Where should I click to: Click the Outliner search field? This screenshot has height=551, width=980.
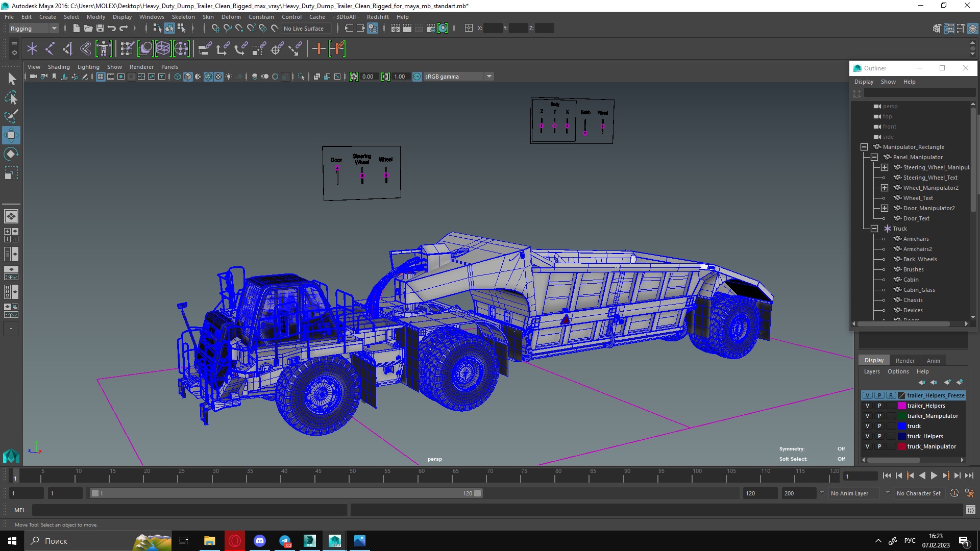click(x=919, y=93)
